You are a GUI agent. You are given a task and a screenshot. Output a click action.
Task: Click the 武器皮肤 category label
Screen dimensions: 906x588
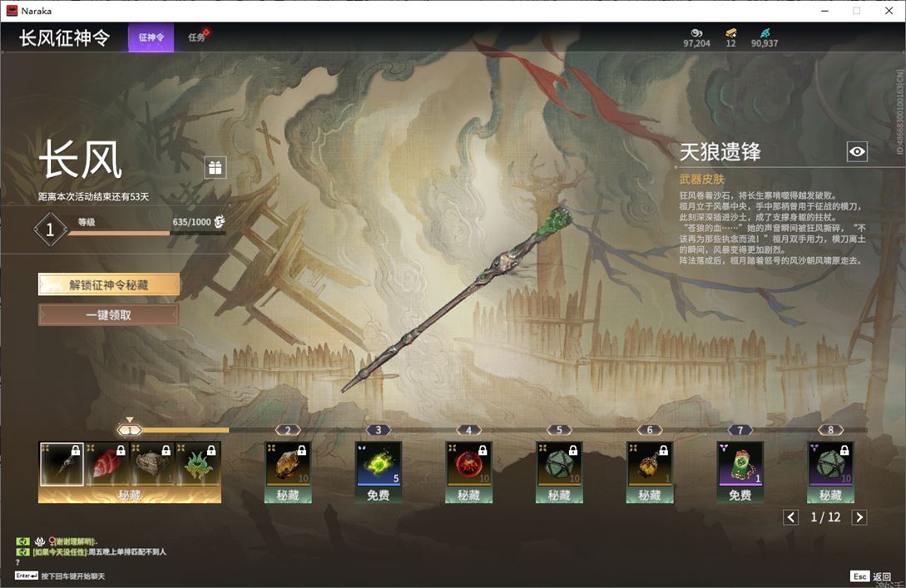[701, 179]
